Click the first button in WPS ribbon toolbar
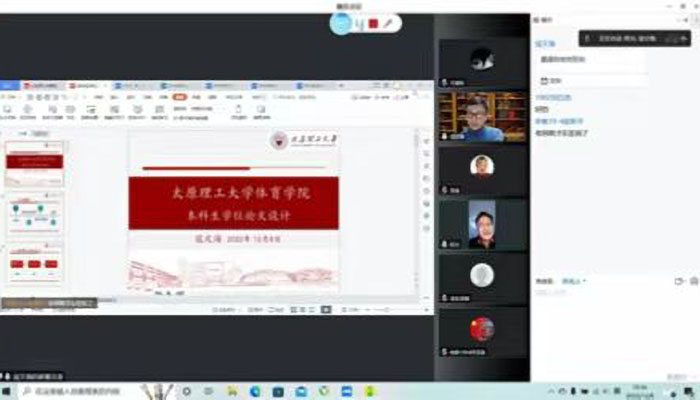 8,110
